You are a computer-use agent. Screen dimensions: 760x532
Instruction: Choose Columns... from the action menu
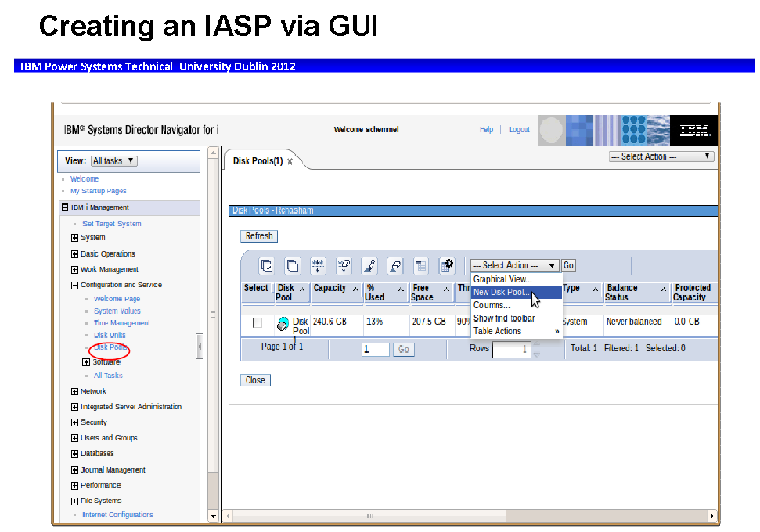(517, 305)
